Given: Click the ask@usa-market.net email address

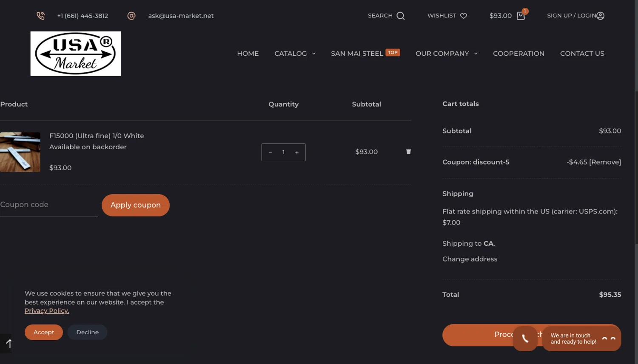Looking at the screenshot, I should click(181, 16).
